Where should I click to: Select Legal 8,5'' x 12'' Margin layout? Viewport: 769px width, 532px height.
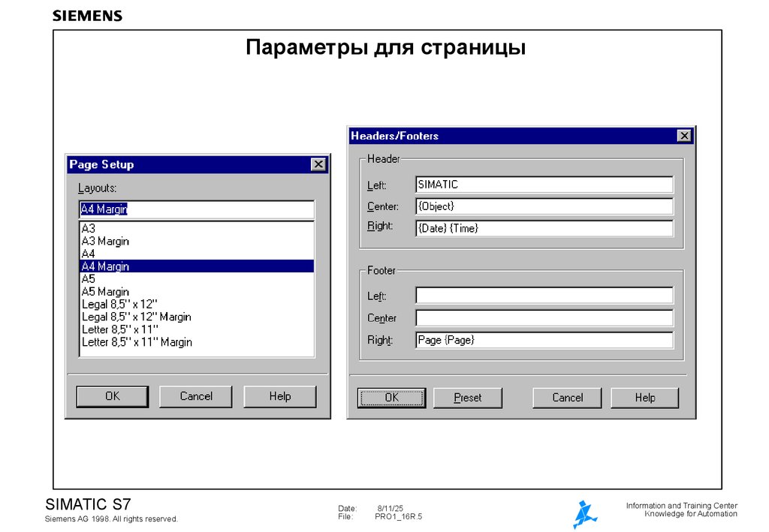pyautogui.click(x=197, y=317)
